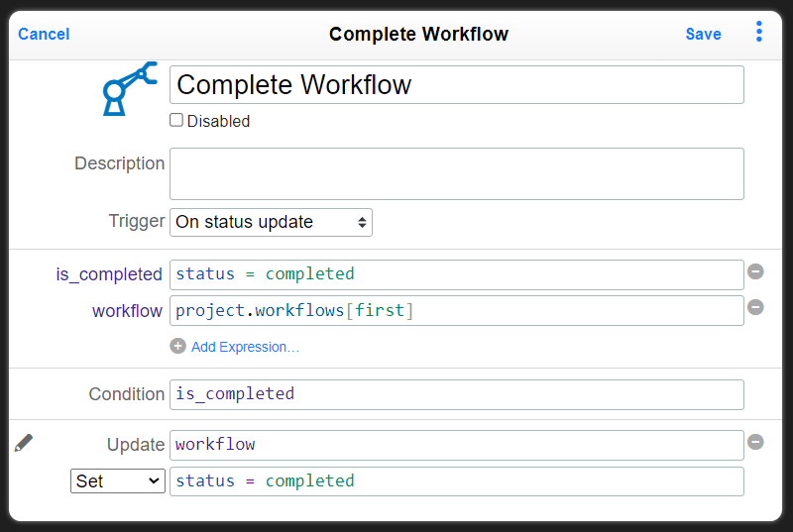Click Cancel to discard changes
Image resolution: width=793 pixels, height=532 pixels.
(44, 34)
